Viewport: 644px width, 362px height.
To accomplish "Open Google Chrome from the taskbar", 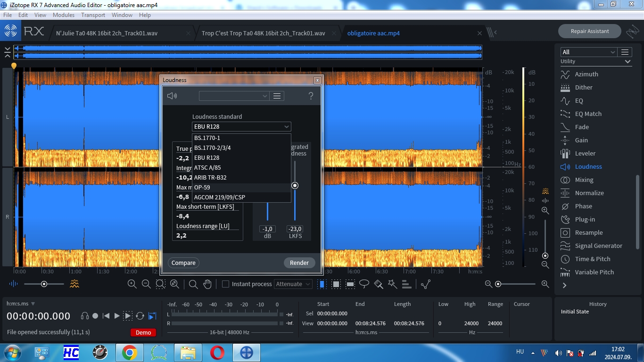I will click(x=129, y=353).
